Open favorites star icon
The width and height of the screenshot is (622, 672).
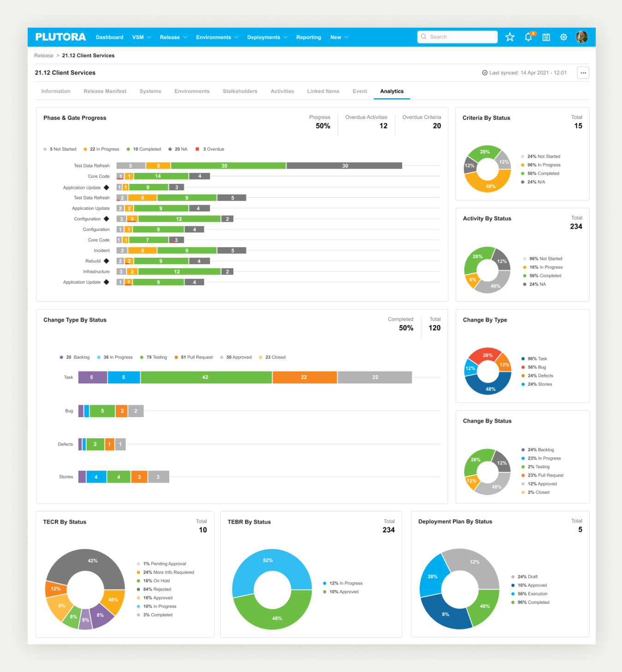(x=509, y=37)
